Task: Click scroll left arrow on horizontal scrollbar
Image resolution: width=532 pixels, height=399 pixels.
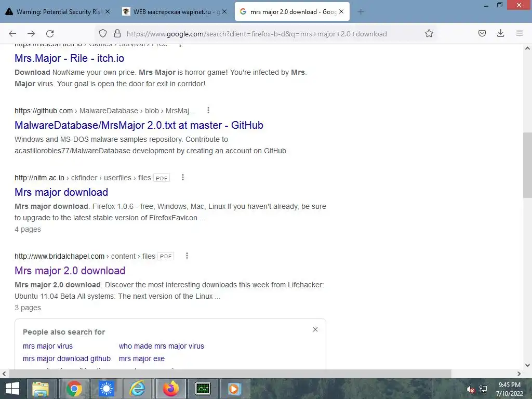Action: coord(4,374)
